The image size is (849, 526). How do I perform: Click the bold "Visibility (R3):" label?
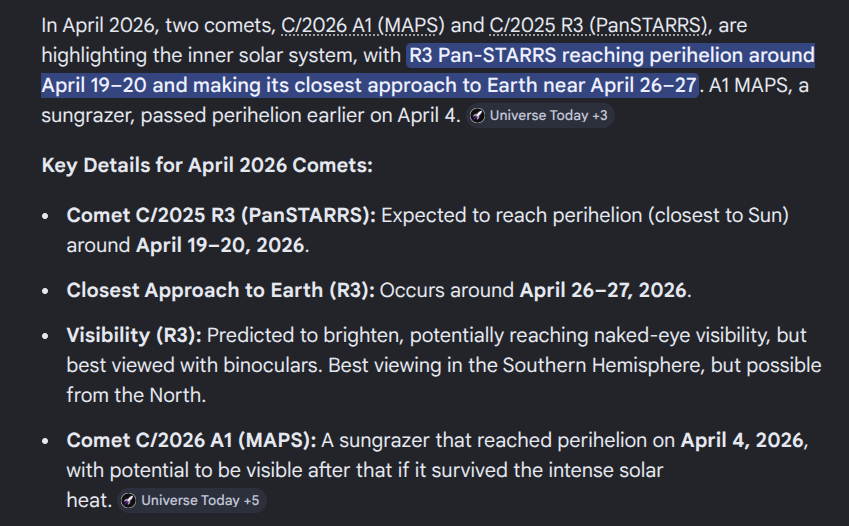(134, 335)
